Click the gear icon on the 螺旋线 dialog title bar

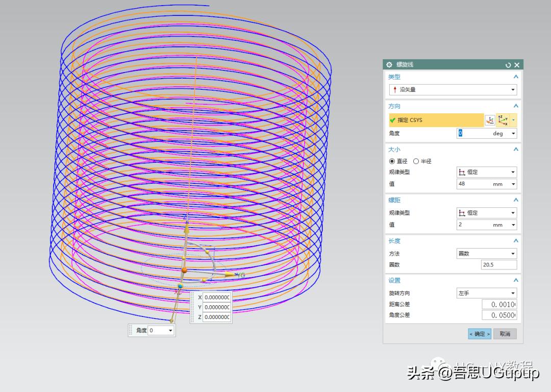tap(389, 65)
